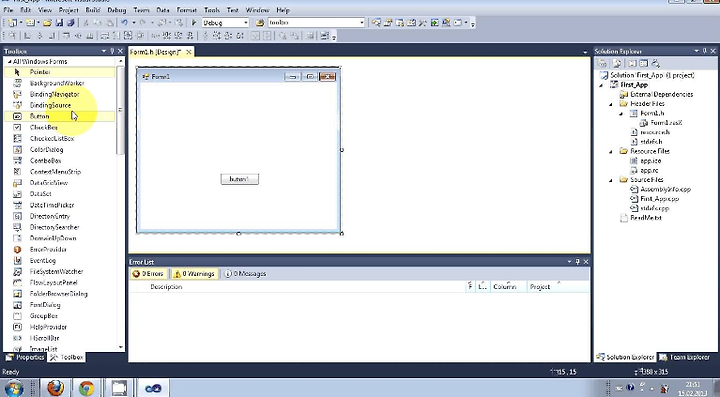Collapse the Source Files folder

pyautogui.click(x=611, y=180)
